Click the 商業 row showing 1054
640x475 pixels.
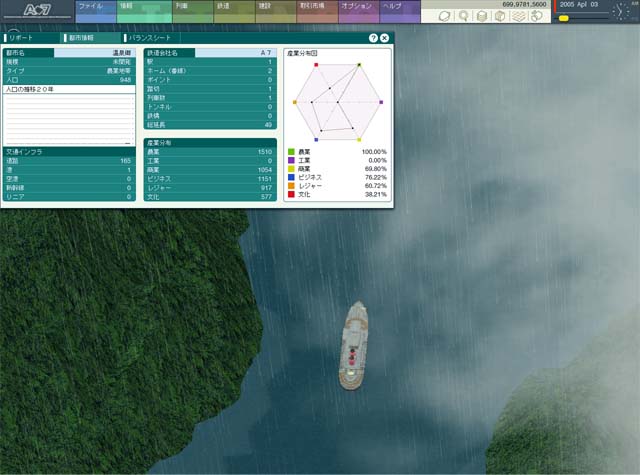pyautogui.click(x=210, y=170)
